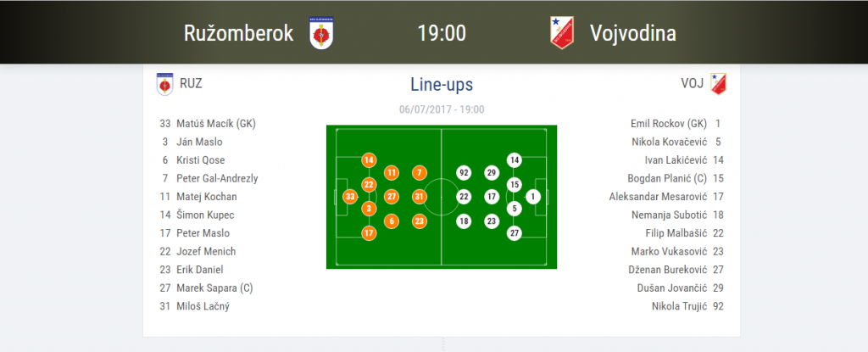Click the small VOJ team badge

(x=719, y=84)
